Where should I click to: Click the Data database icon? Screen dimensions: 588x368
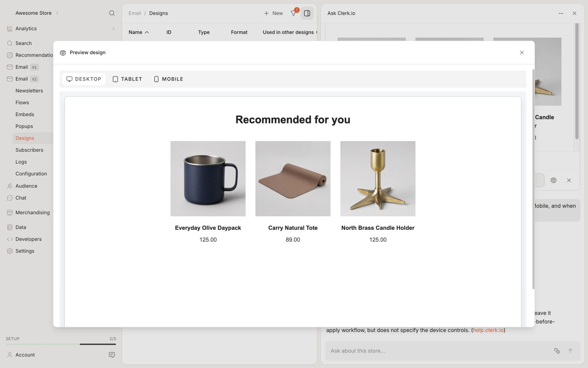coord(10,227)
